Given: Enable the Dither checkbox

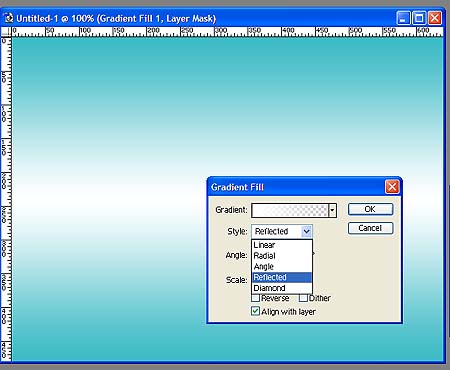Looking at the screenshot, I should pyautogui.click(x=303, y=298).
